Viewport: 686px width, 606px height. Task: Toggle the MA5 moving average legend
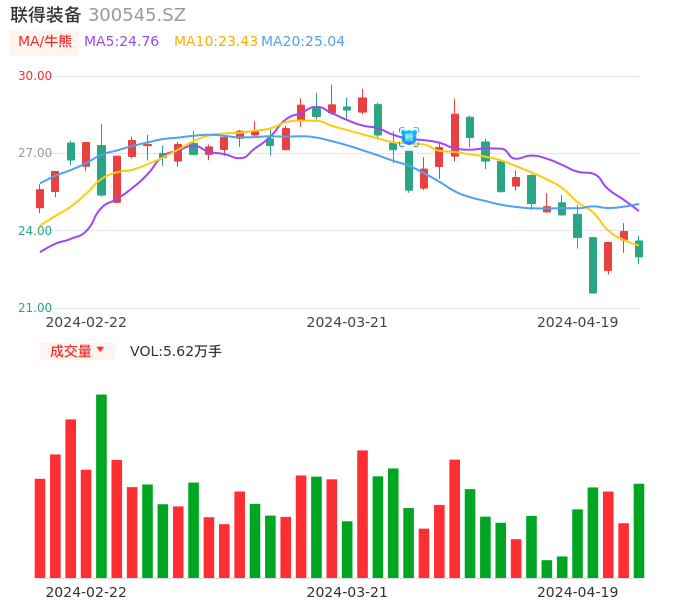121,42
